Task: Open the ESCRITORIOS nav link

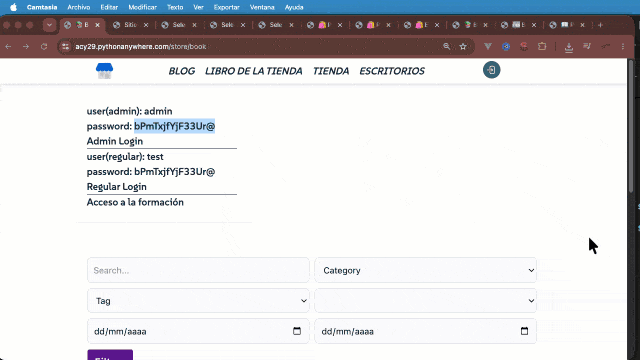Action: tap(392, 71)
